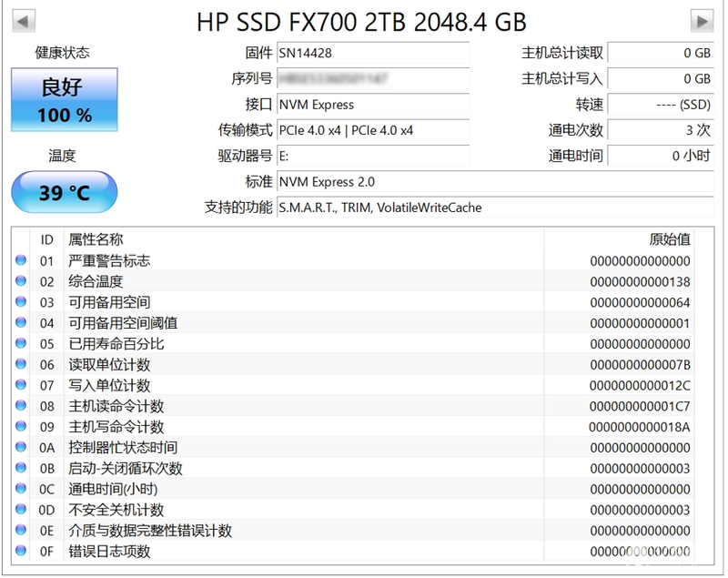
Task: Select the 主机写命令计数 attribute row
Action: click(x=353, y=427)
